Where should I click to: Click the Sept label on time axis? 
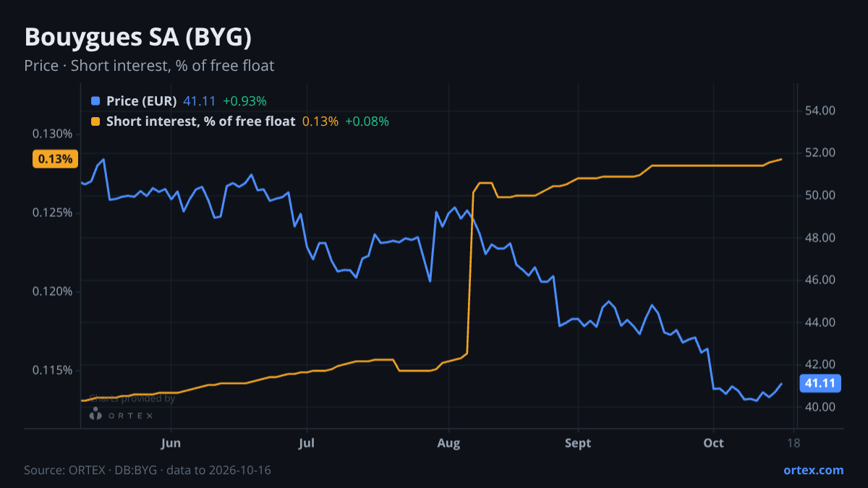[578, 442]
